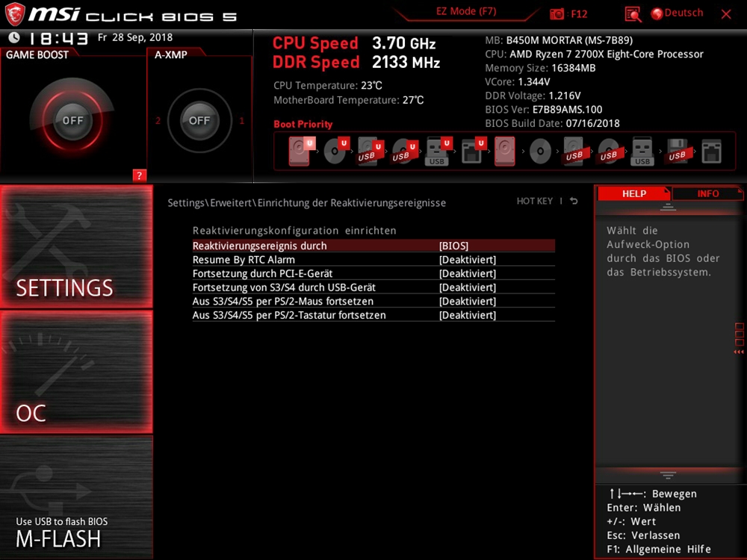Viewport: 747px width, 560px height.
Task: Select the USB floppy boot device
Action: [x=677, y=152]
